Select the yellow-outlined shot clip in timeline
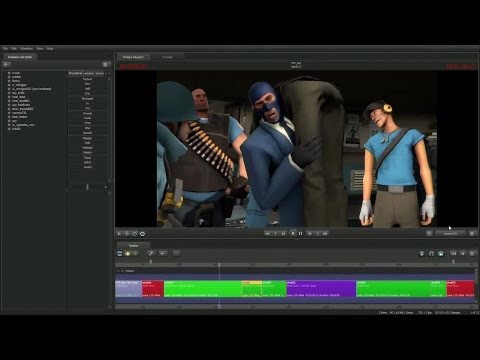 252,289
